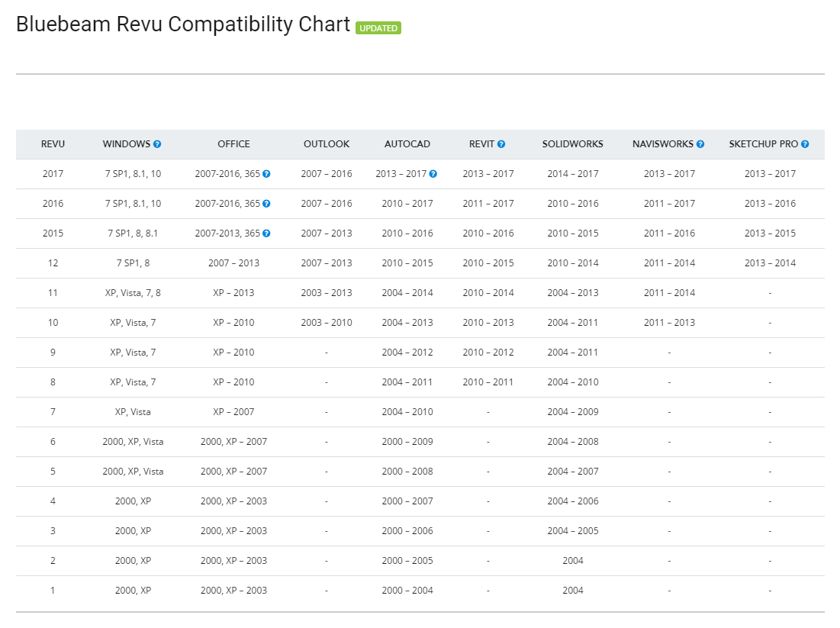This screenshot has height=628, width=840.
Task: Click AutoCAD cell '2004 – 2014'
Action: [x=407, y=292]
